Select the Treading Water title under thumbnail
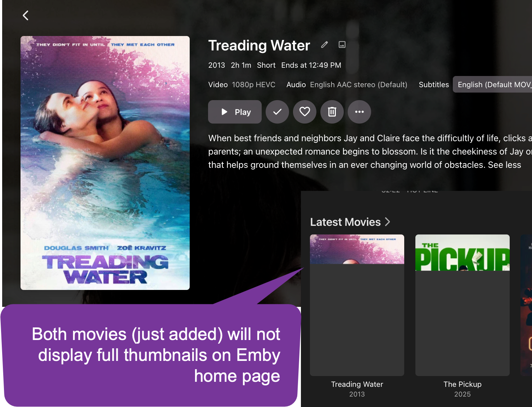 [x=357, y=384]
